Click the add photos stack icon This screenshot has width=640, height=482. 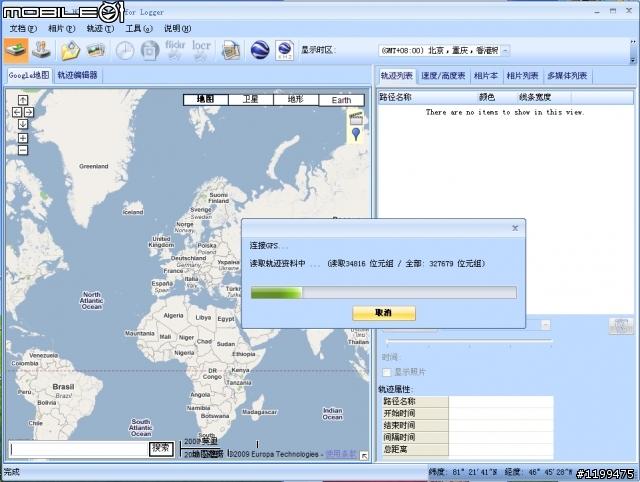click(96, 51)
